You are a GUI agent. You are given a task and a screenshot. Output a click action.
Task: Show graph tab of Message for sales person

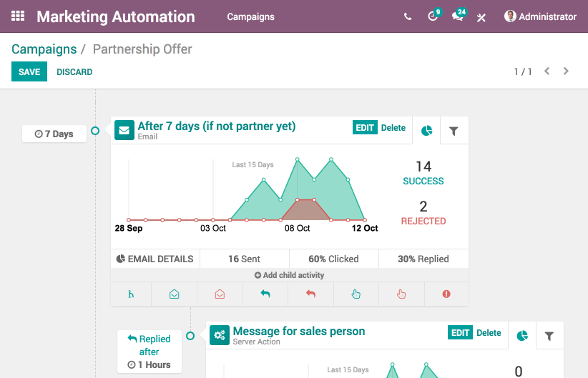pyautogui.click(x=522, y=336)
